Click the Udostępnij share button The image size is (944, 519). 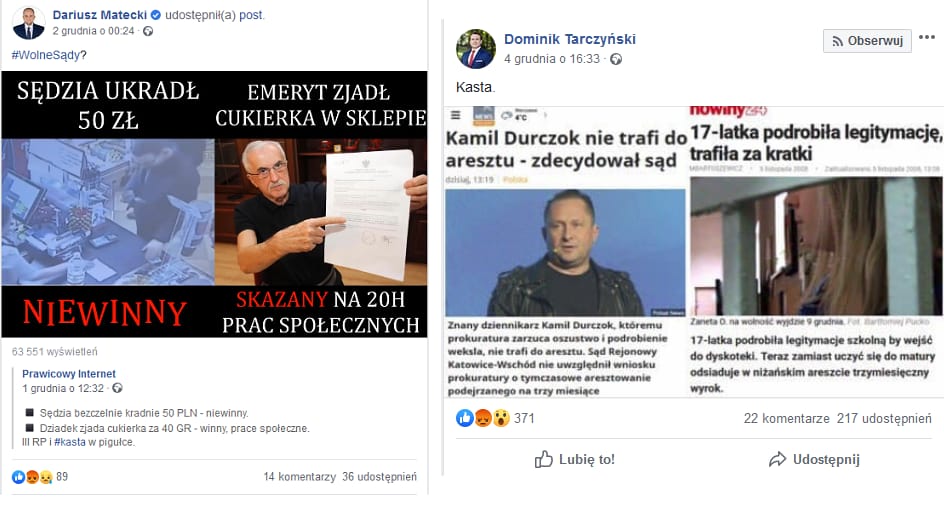click(x=814, y=459)
